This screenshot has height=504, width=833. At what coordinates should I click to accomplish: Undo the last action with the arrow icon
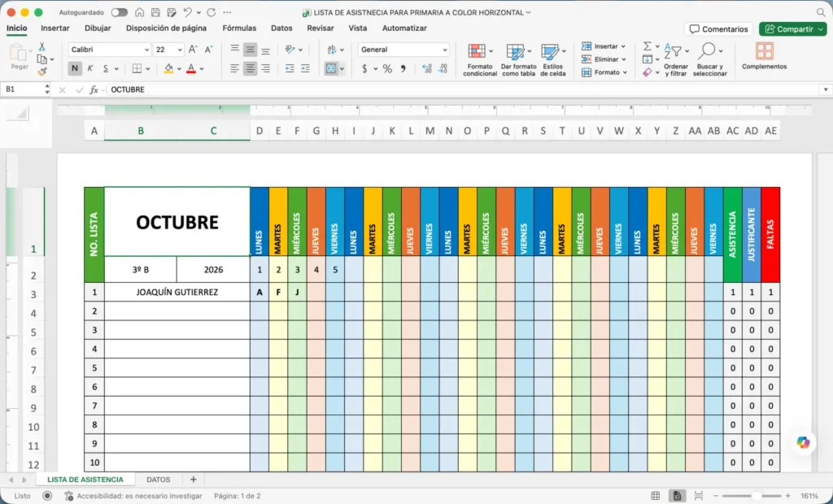point(187,12)
